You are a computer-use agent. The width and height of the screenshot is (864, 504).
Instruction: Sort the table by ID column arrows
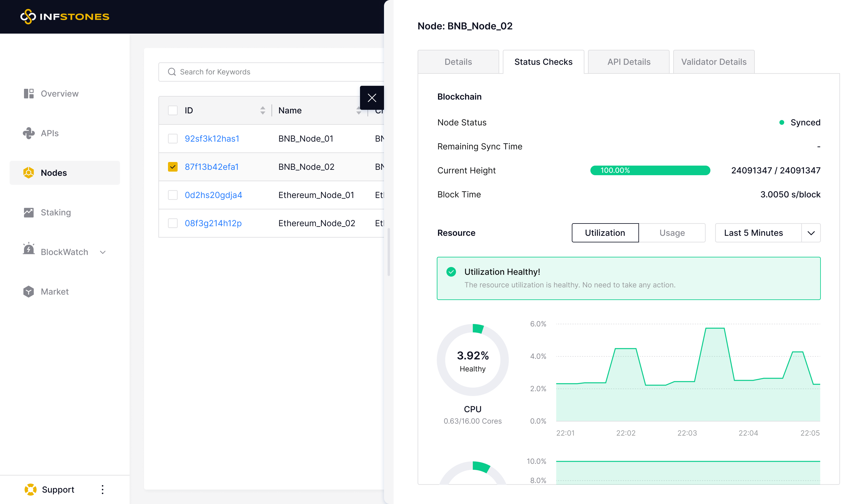tap(262, 110)
